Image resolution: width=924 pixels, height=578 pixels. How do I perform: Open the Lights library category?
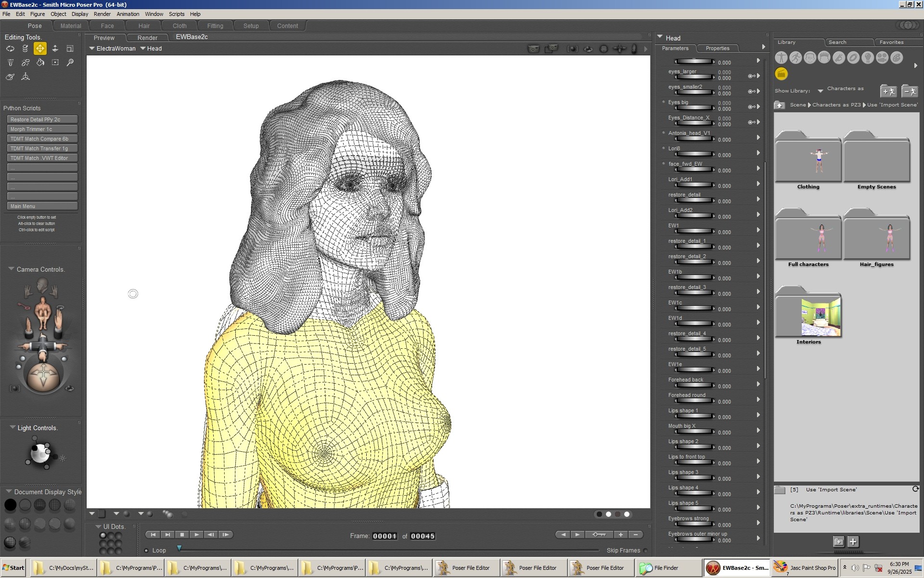click(x=868, y=57)
